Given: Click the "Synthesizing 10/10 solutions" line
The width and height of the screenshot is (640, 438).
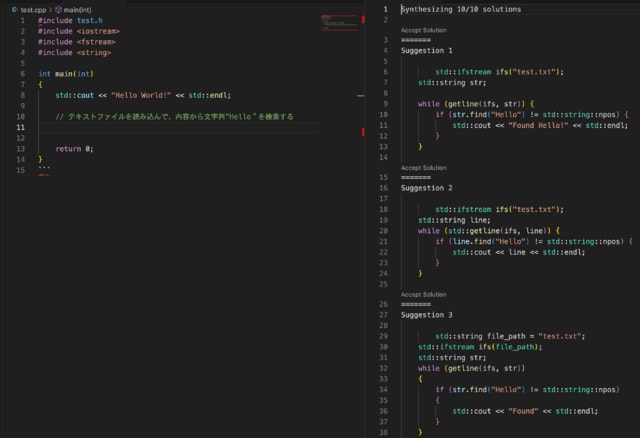Looking at the screenshot, I should click(461, 9).
